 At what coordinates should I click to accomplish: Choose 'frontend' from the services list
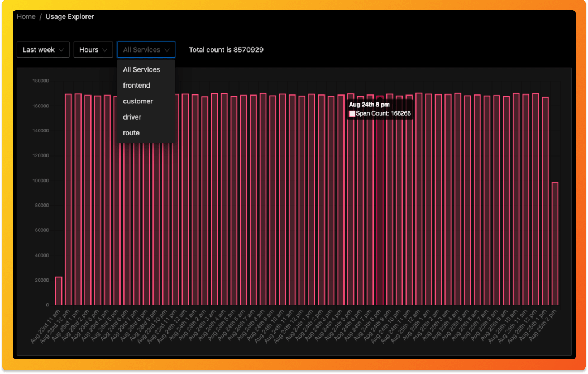pyautogui.click(x=146, y=85)
